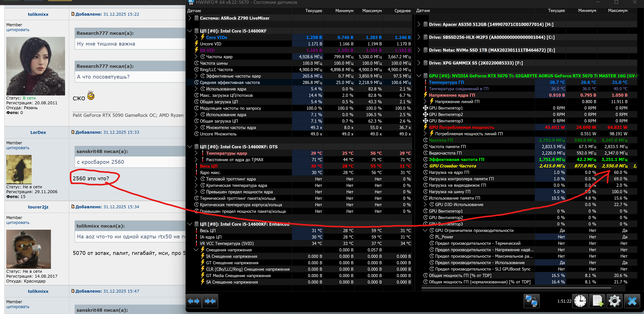Open tourer2jz profile link
The image size is (644, 314).
(38, 207)
